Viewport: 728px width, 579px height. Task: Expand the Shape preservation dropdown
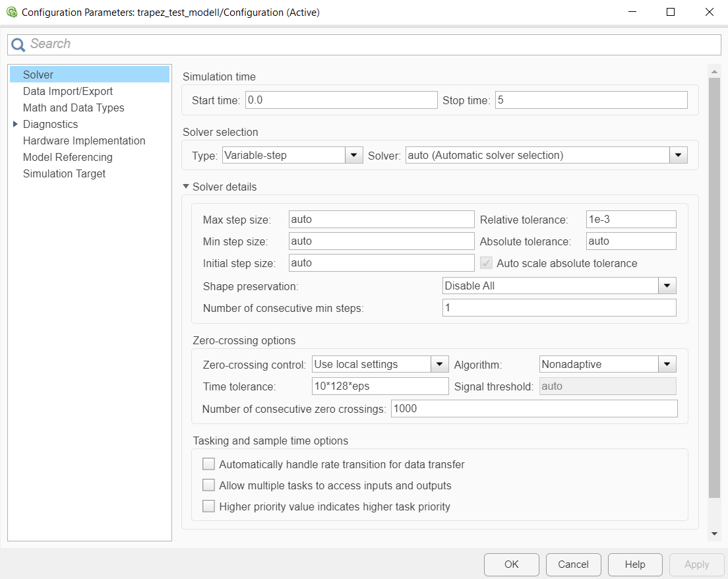point(667,286)
